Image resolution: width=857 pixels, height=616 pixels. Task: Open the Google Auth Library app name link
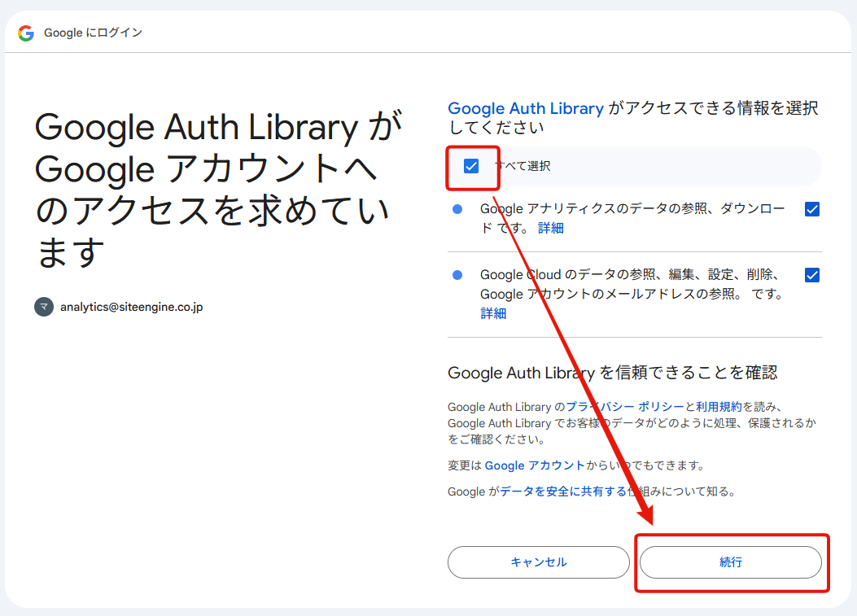tap(526, 108)
